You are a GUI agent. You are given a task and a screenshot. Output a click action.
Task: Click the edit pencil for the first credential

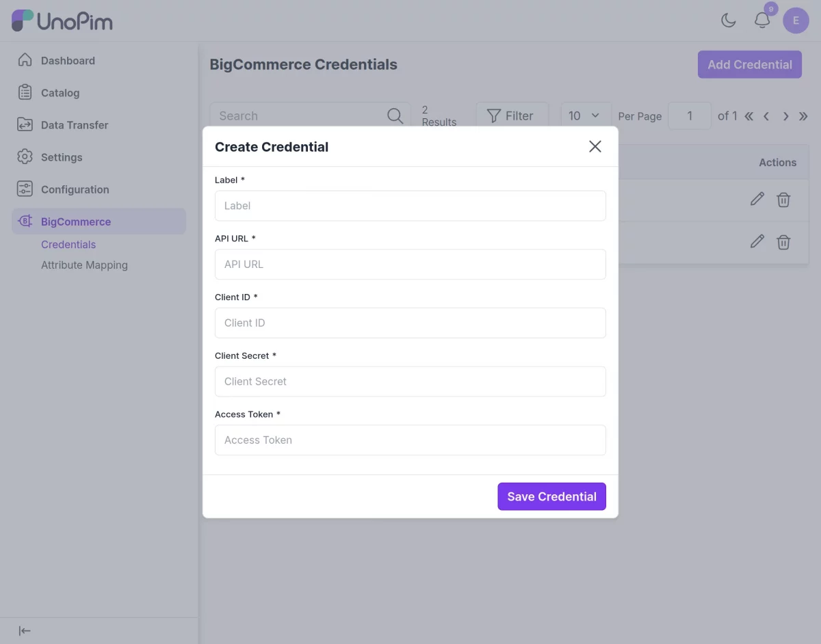click(757, 199)
